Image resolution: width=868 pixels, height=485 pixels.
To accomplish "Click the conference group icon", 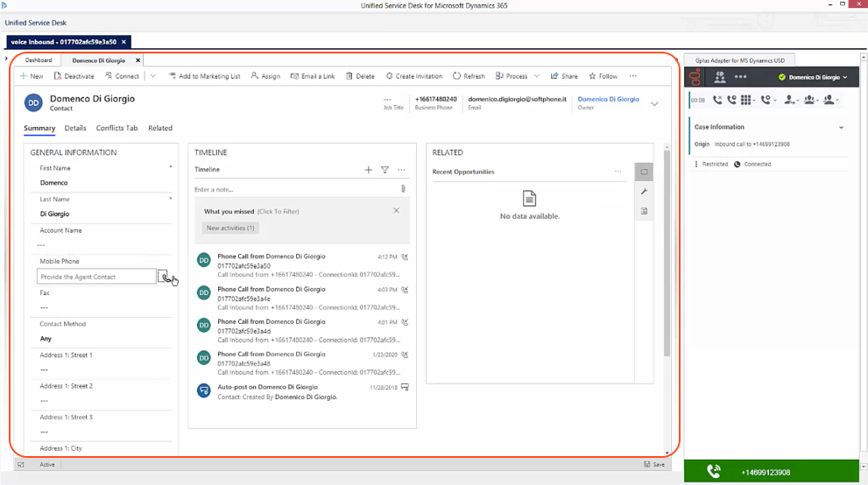I will click(x=808, y=100).
